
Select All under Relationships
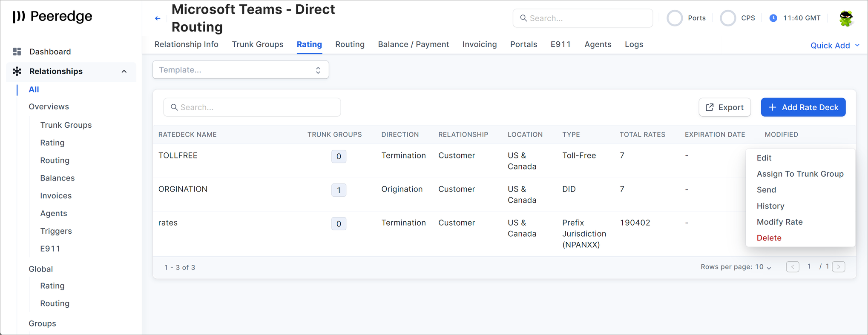point(34,89)
